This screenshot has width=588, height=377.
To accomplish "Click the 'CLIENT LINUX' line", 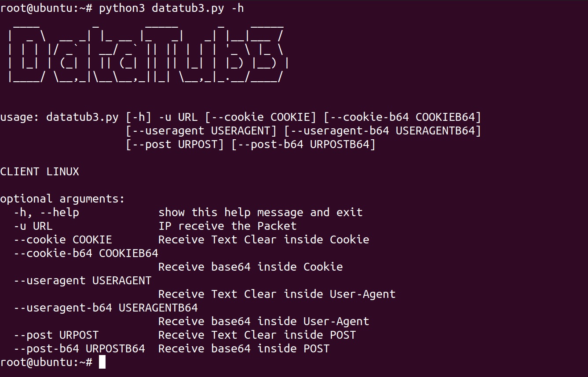I will click(40, 171).
